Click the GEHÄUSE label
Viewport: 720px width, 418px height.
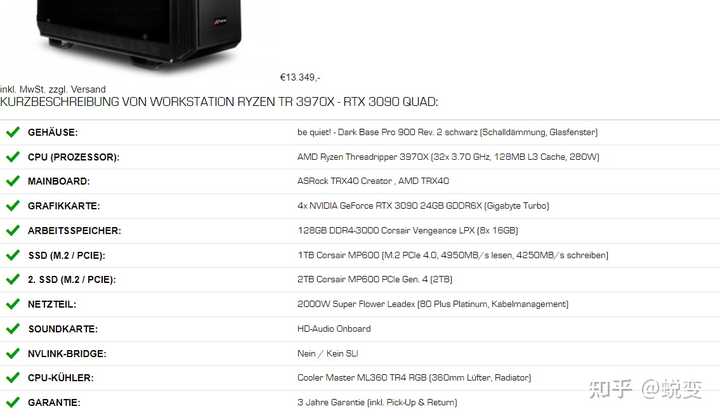53,132
